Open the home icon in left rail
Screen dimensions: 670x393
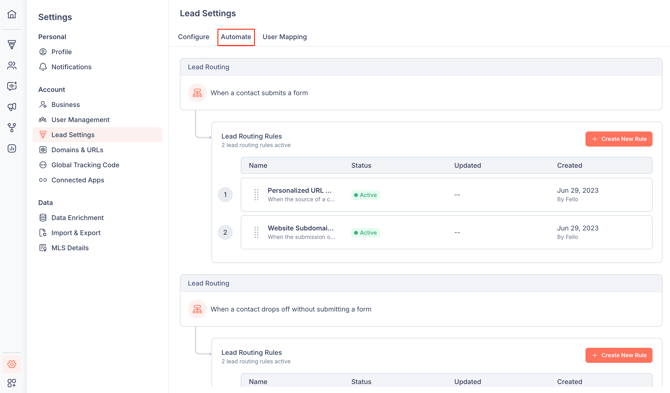point(12,14)
